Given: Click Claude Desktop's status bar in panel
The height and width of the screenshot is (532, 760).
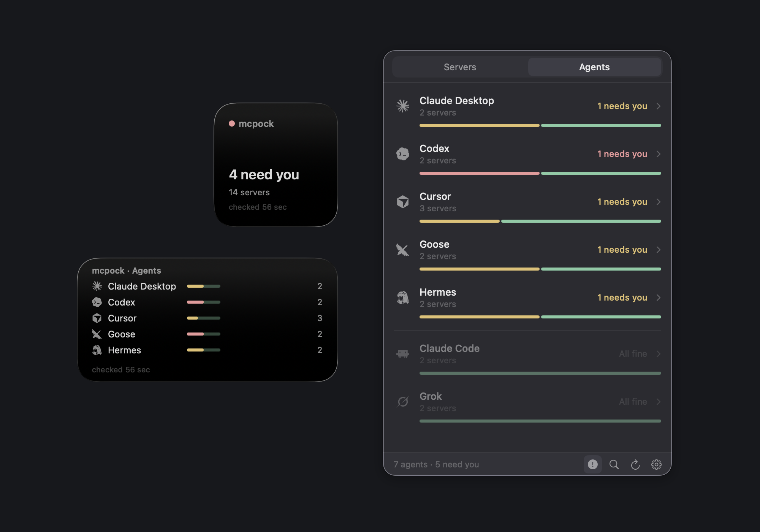Looking at the screenshot, I should [x=540, y=125].
